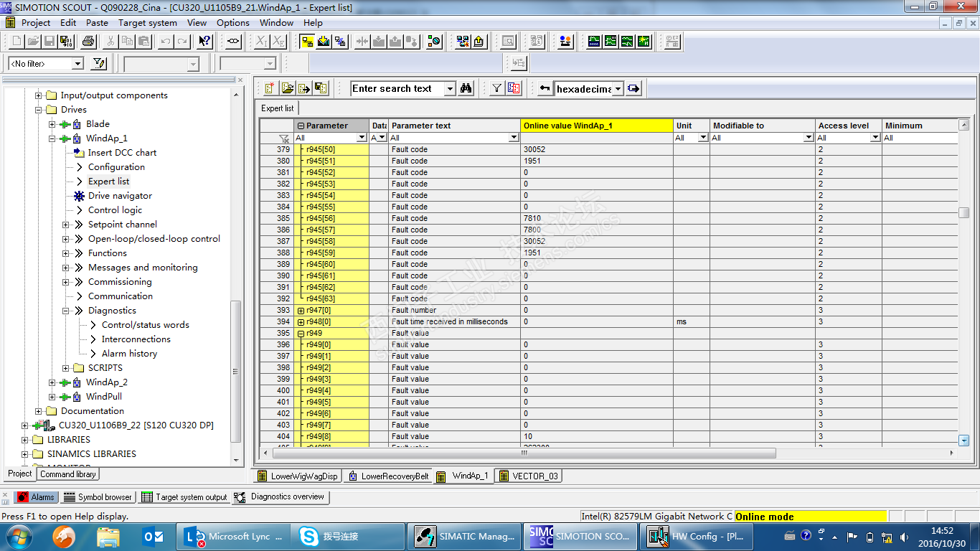
Task: Click the filter edit icon beside No filter
Action: [x=99, y=64]
